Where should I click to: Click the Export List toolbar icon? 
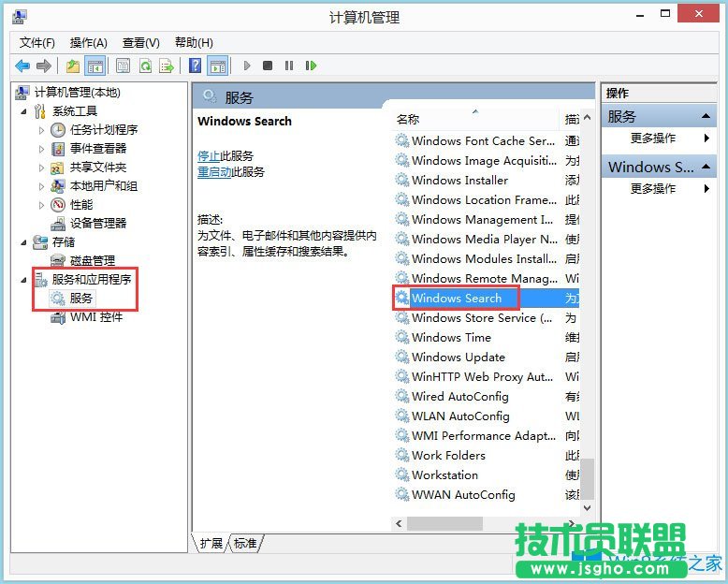pyautogui.click(x=167, y=66)
